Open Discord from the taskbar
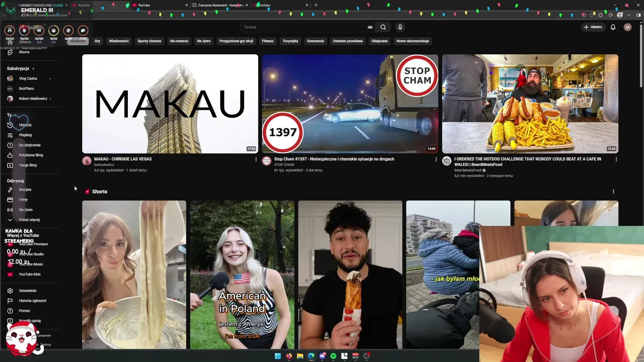Screen dimensions: 644x362 tap(323, 356)
